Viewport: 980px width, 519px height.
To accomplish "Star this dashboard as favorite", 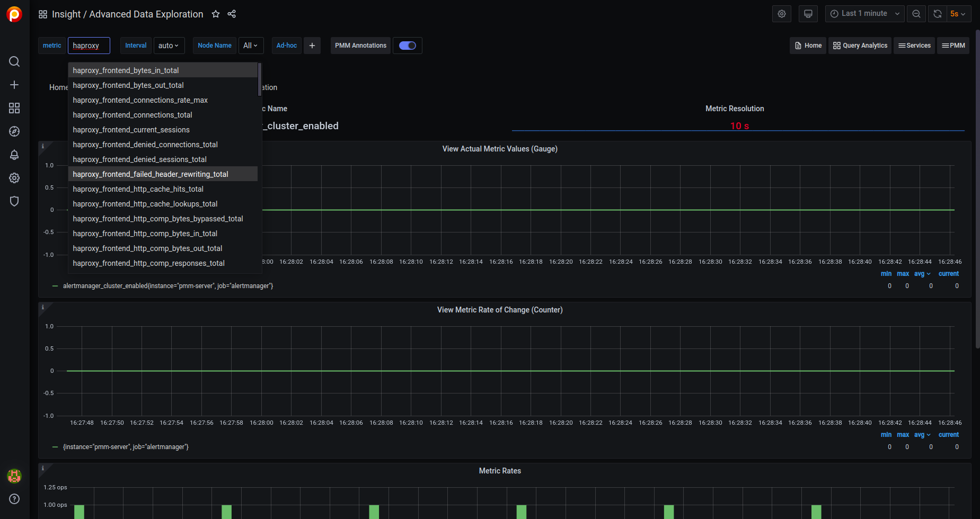I will [216, 14].
